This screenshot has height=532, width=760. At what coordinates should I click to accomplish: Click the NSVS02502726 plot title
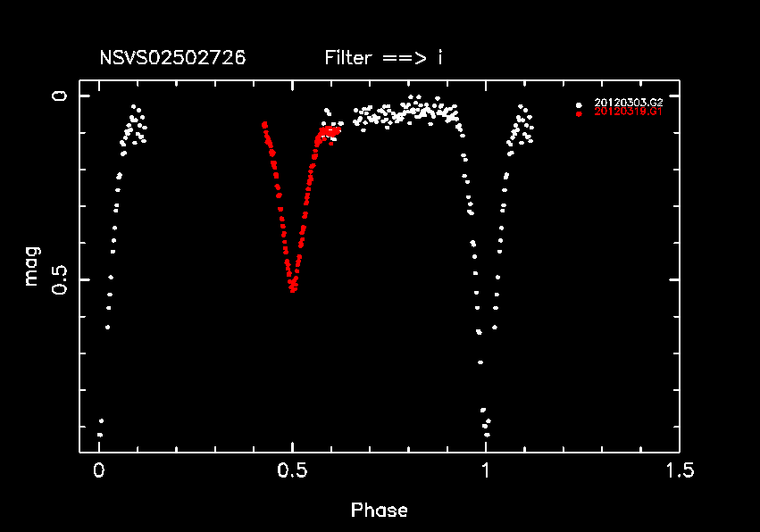[172, 59]
